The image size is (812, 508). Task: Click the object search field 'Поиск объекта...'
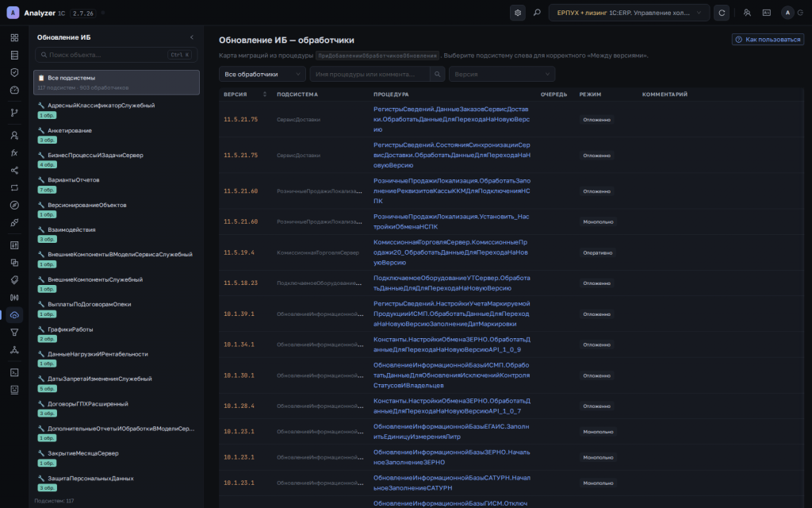(116, 55)
